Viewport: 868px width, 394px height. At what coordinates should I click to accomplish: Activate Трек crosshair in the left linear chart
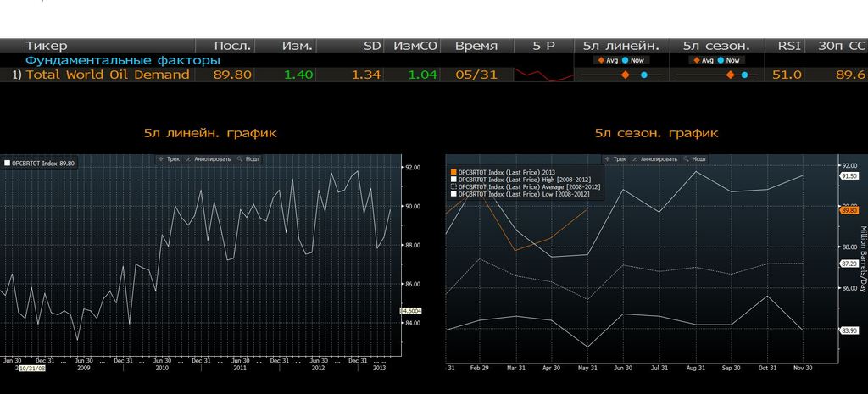169,158
